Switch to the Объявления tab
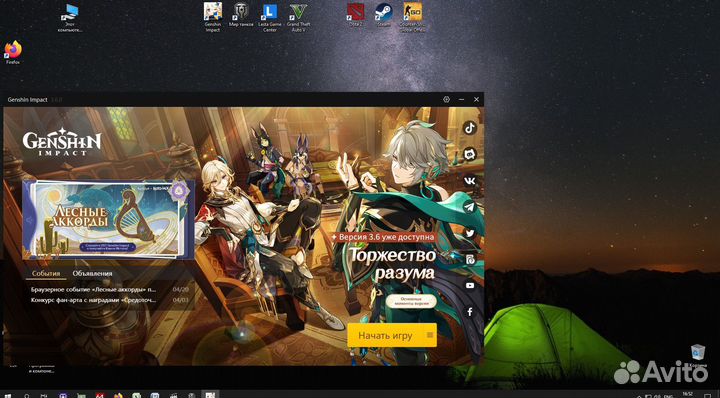The width and height of the screenshot is (720, 398). [x=92, y=274]
